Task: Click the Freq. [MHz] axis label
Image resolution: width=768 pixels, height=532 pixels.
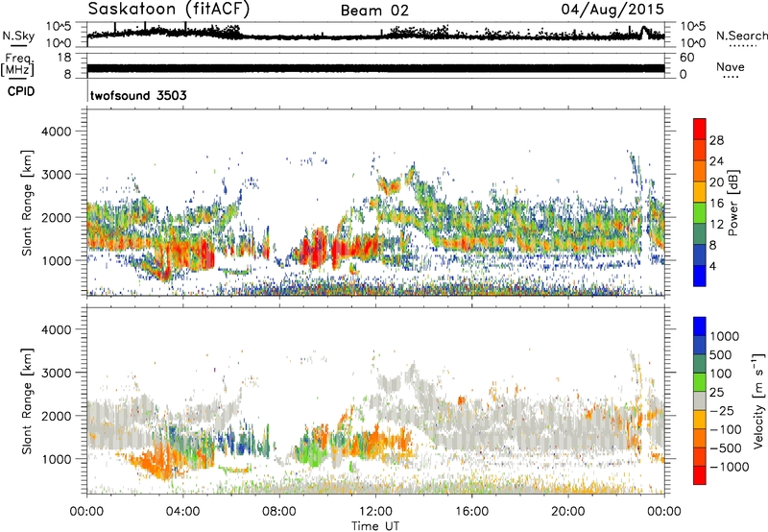Action: coord(17,65)
